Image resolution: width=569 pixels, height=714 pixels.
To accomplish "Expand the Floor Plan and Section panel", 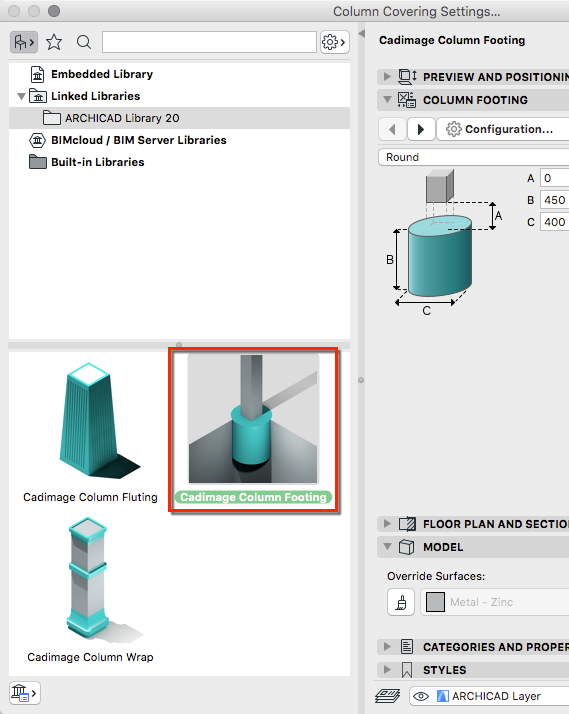I will (387, 524).
